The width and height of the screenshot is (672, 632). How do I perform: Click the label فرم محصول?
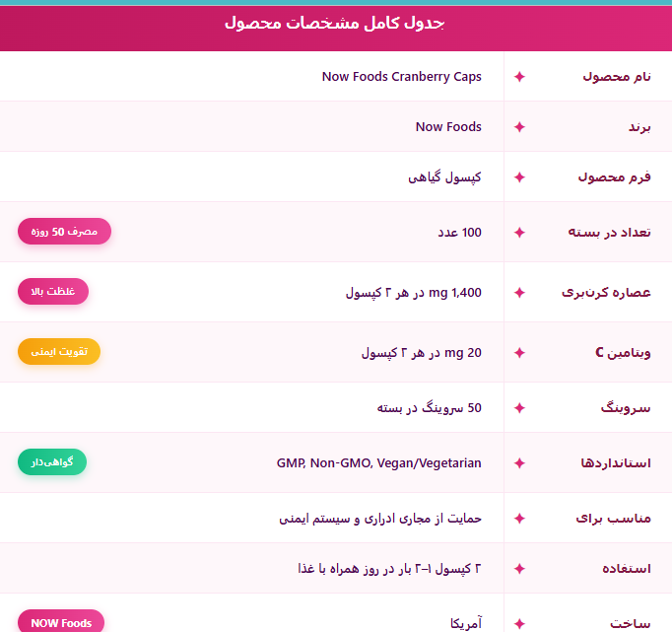pos(614,177)
